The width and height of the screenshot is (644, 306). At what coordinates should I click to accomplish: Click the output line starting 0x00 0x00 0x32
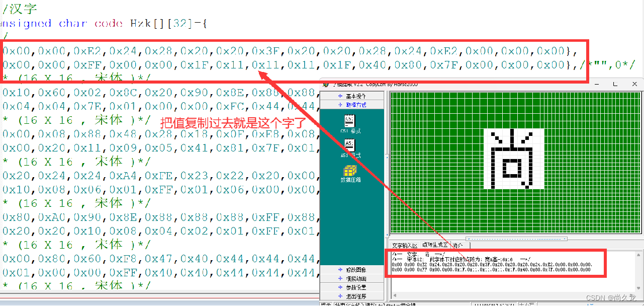(x=492, y=265)
